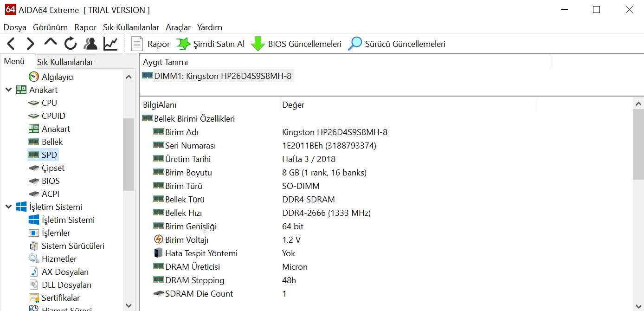
Task: Collapse the İşletim Sistemi tree group
Action: (x=8, y=207)
